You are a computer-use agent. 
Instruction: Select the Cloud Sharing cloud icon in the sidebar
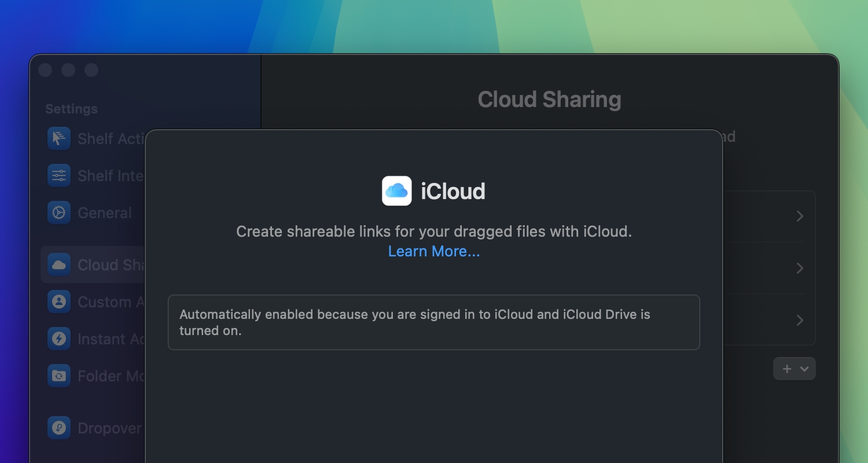(x=59, y=264)
